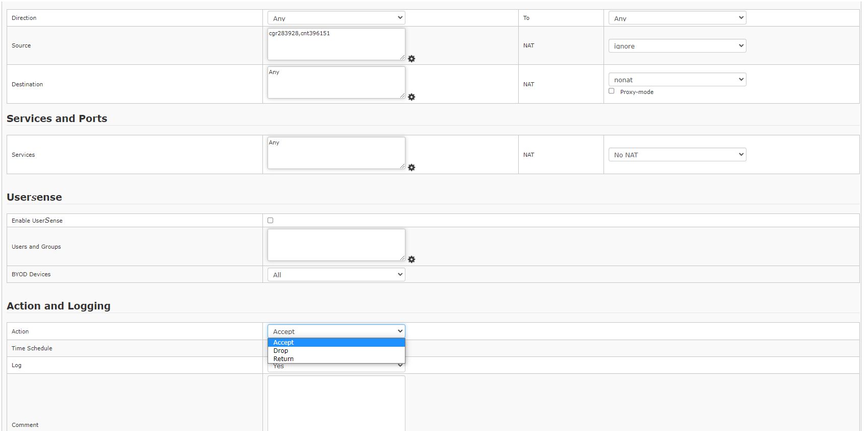Screen dimensions: 868x431
Task: Choose Accept in the Action list
Action: pos(336,343)
